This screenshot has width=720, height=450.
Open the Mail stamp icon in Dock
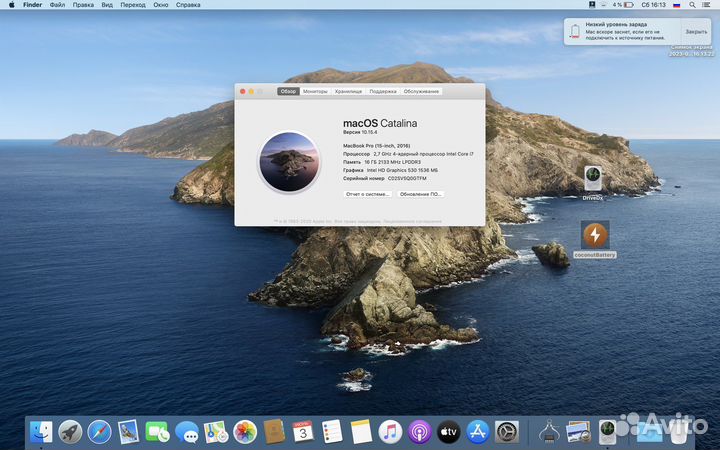[x=128, y=432]
